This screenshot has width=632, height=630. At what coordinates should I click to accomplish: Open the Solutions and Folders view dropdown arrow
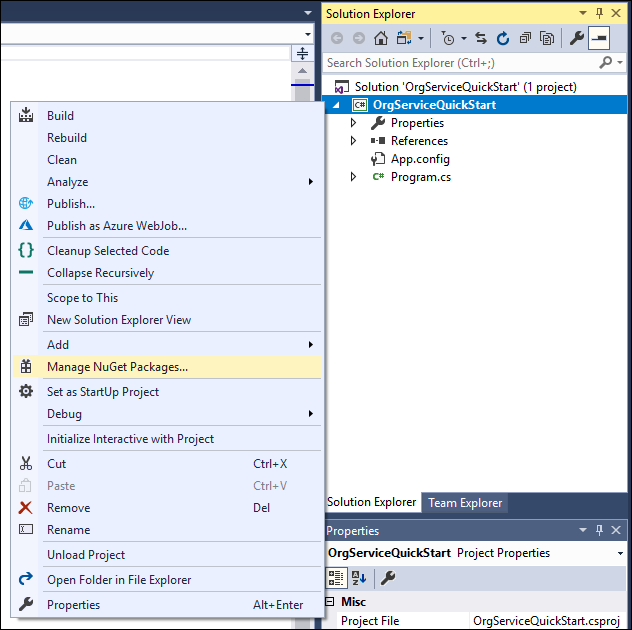tap(421, 39)
